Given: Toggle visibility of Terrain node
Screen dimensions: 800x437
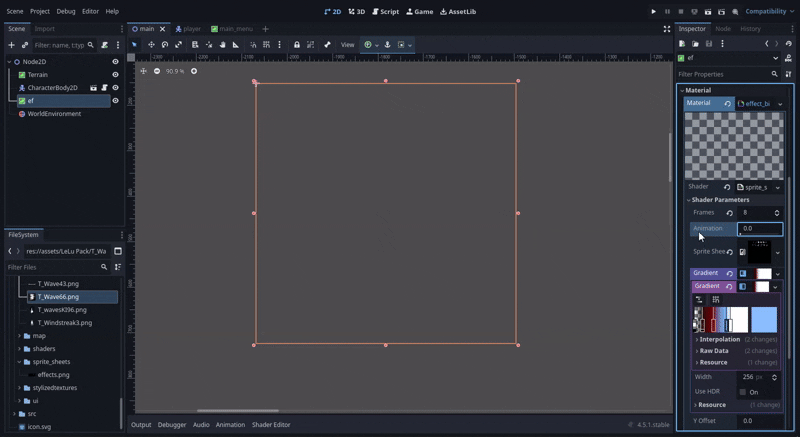Looking at the screenshot, I should pyautogui.click(x=115, y=75).
